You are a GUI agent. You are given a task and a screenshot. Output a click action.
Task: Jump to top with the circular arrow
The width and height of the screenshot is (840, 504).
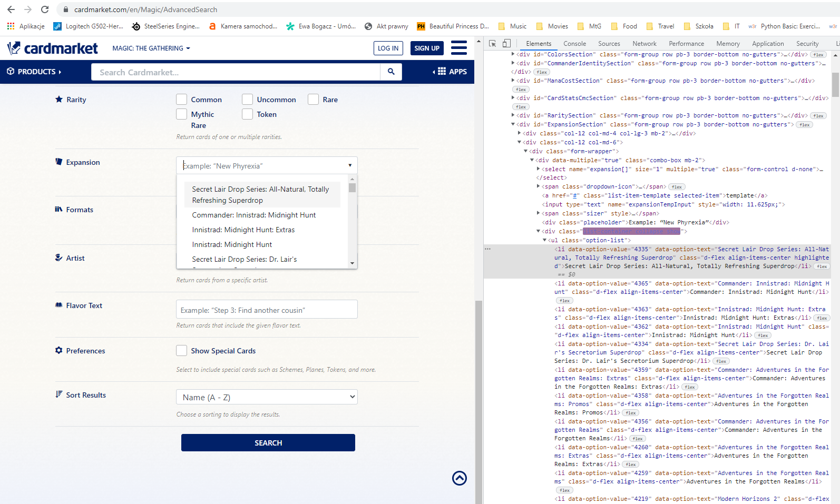pyautogui.click(x=460, y=478)
